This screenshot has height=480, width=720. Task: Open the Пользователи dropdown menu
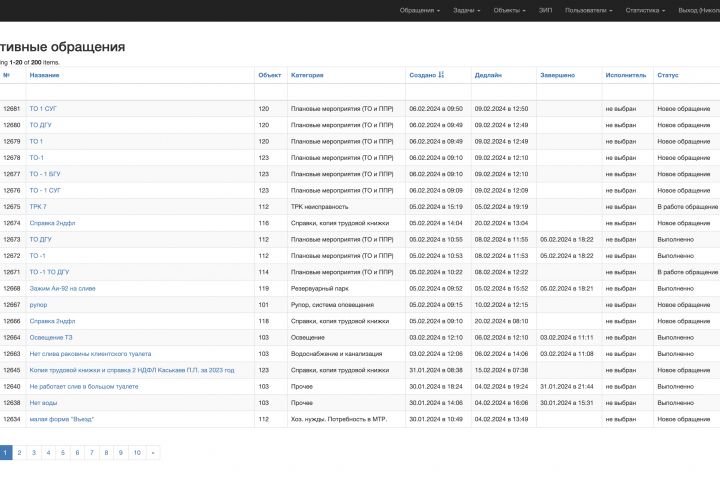(588, 10)
